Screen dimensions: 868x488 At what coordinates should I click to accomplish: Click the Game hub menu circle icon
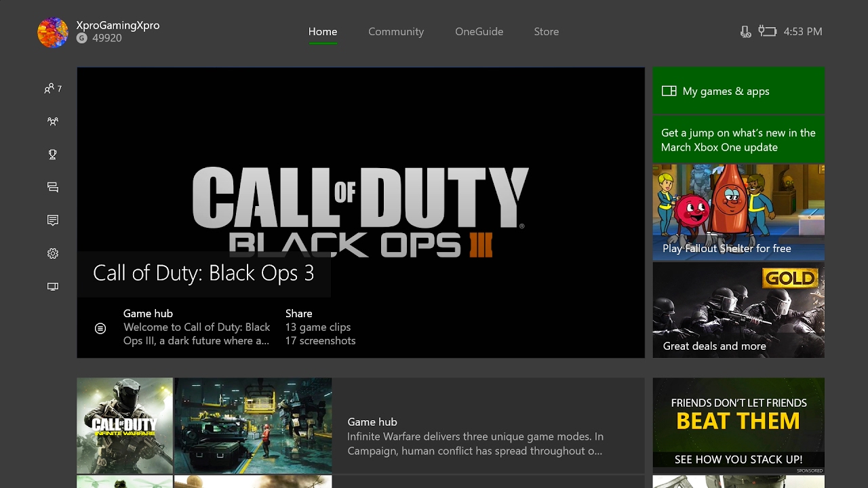(100, 328)
